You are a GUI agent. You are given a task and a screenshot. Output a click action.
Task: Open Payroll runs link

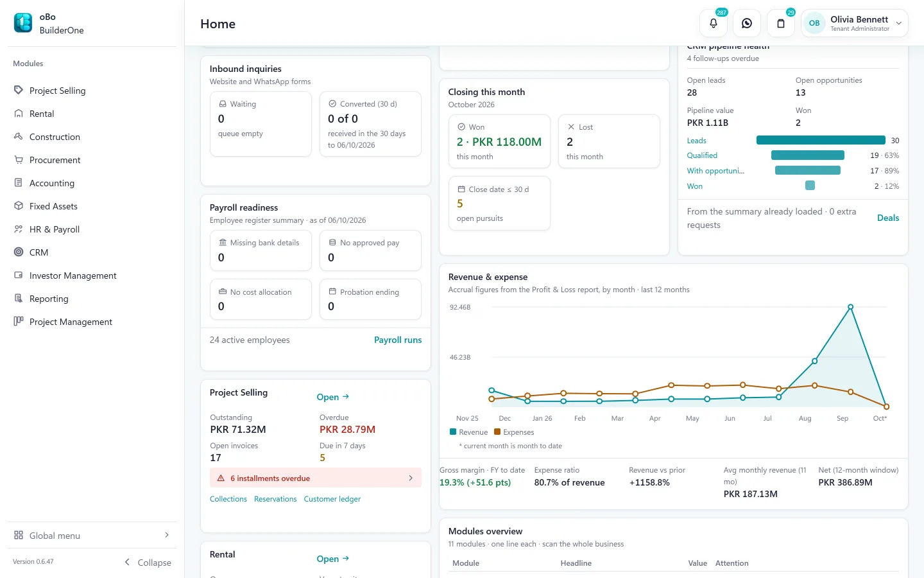click(x=398, y=340)
